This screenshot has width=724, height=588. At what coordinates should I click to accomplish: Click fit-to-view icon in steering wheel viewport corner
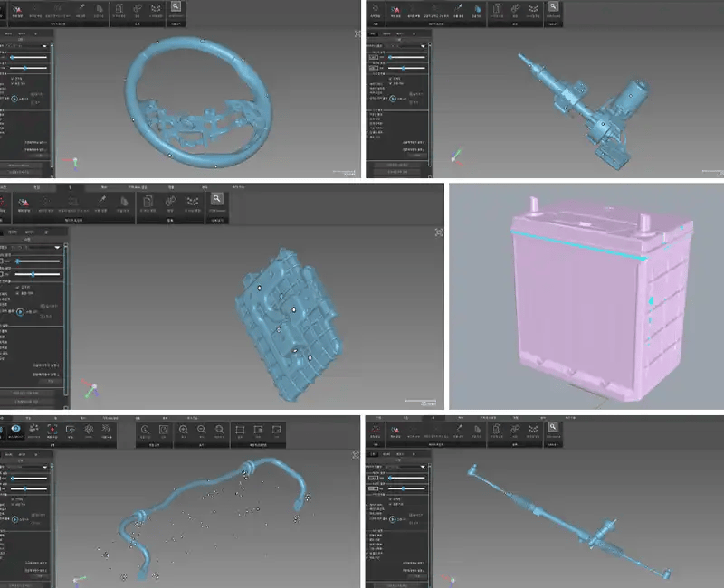[357, 34]
